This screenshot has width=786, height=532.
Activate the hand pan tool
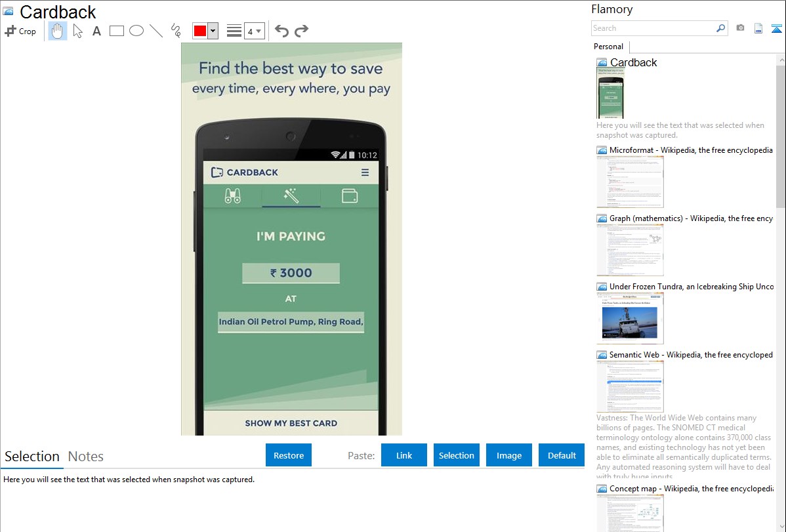click(x=57, y=31)
